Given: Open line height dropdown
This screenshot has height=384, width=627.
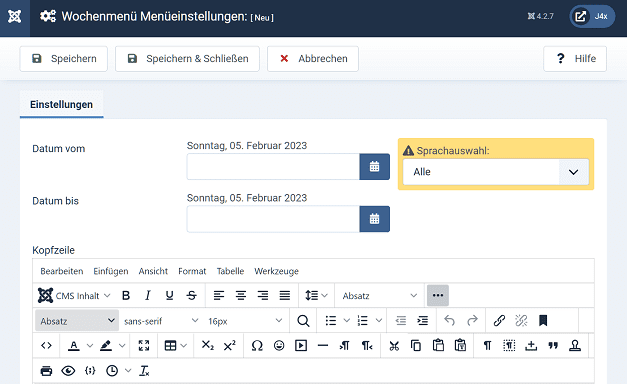Looking at the screenshot, I should click(316, 296).
